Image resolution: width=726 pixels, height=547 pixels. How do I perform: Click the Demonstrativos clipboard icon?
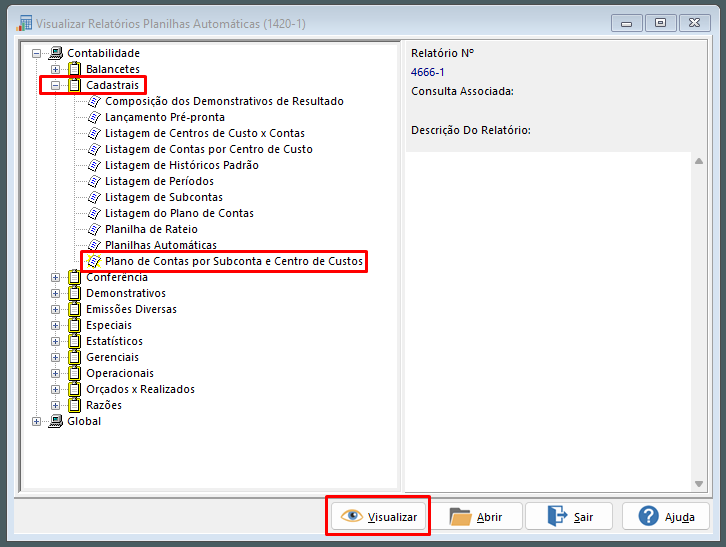pos(75,293)
